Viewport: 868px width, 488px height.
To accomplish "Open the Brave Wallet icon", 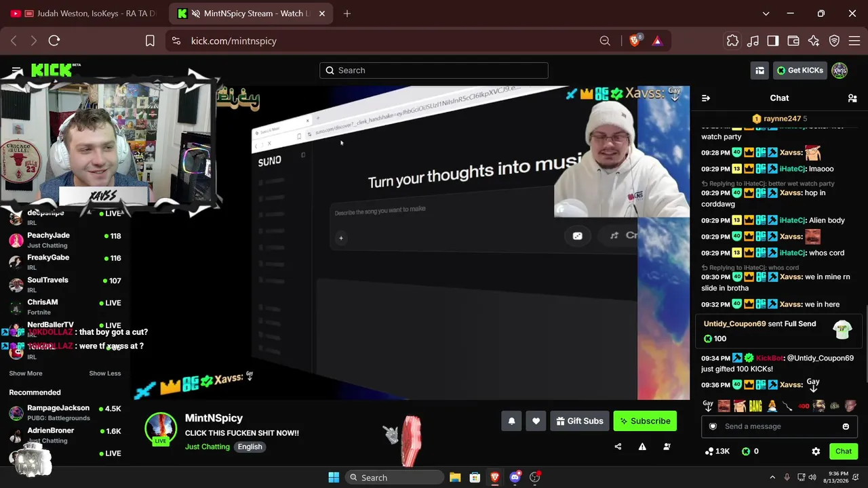I will coord(793,41).
